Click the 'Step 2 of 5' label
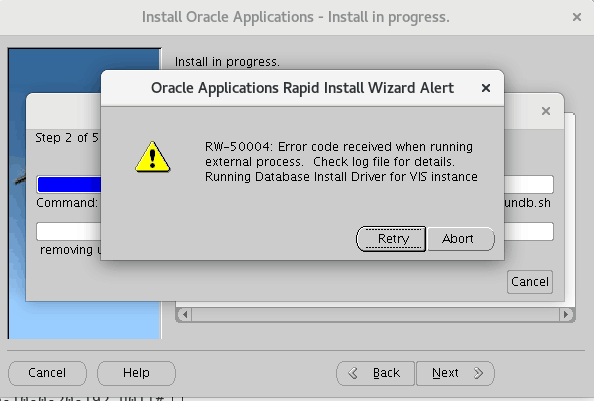Image resolution: width=594 pixels, height=401 pixels. pyautogui.click(x=67, y=138)
